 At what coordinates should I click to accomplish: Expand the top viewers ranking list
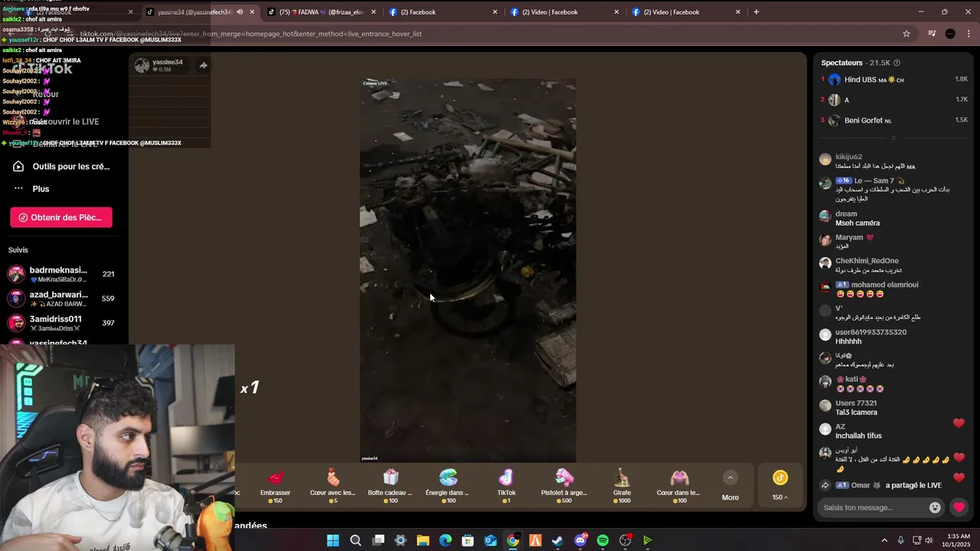[x=893, y=138]
